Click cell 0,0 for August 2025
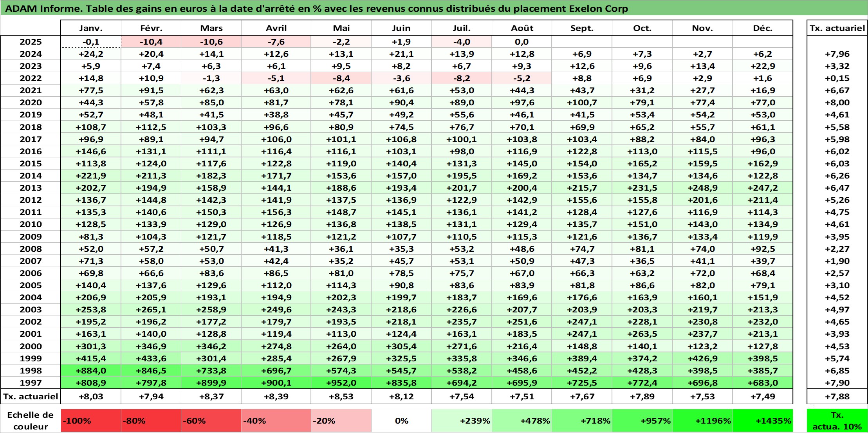Image resolution: width=868 pixels, height=433 pixels. point(522,41)
